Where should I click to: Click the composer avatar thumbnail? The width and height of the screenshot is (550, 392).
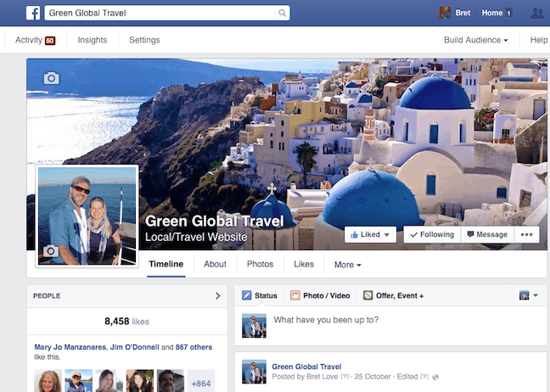(254, 326)
